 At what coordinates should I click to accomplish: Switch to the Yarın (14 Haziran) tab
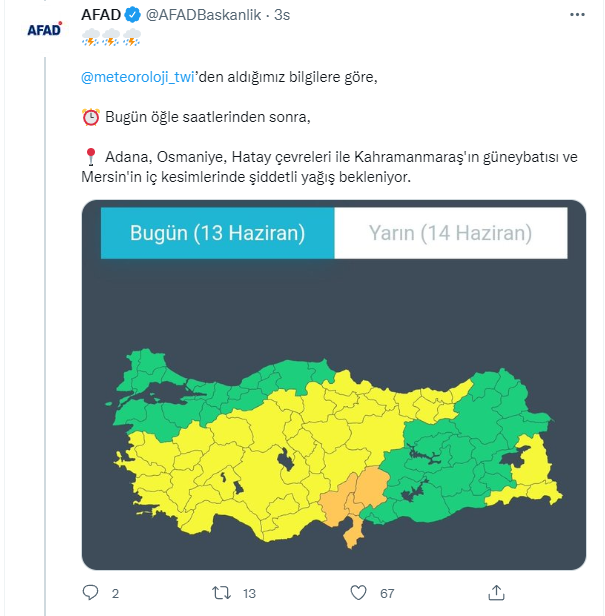pos(450,234)
